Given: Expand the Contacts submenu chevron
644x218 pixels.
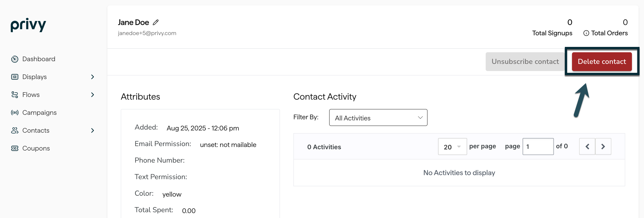Looking at the screenshot, I should click(x=93, y=131).
